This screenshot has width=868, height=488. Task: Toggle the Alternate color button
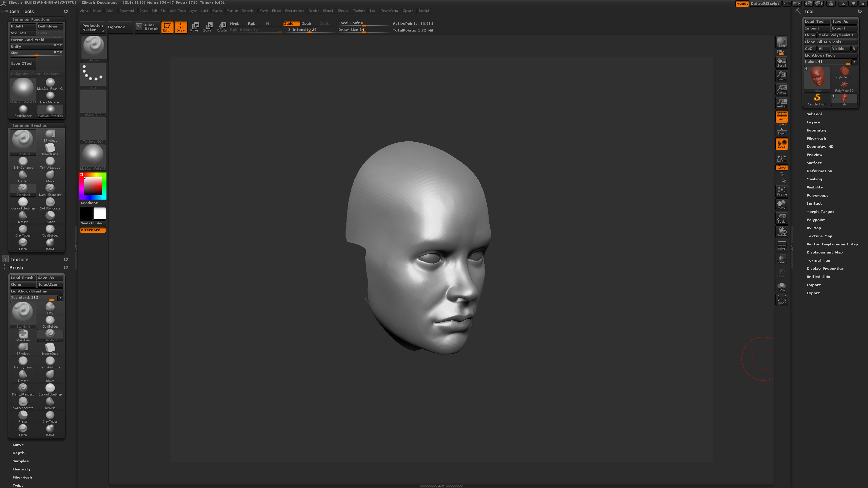coord(93,230)
